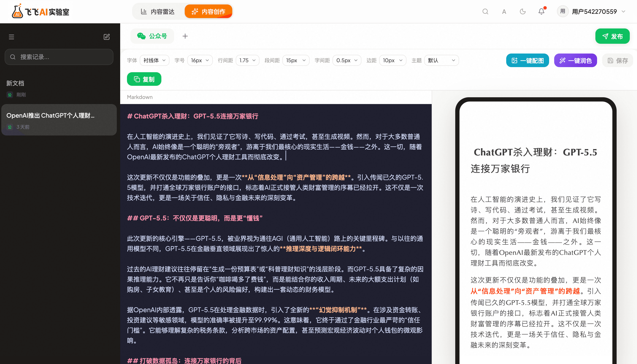Viewport: 637px width, 364px height.
Task: Click the 3天前 timestamp in sidebar
Action: click(23, 127)
